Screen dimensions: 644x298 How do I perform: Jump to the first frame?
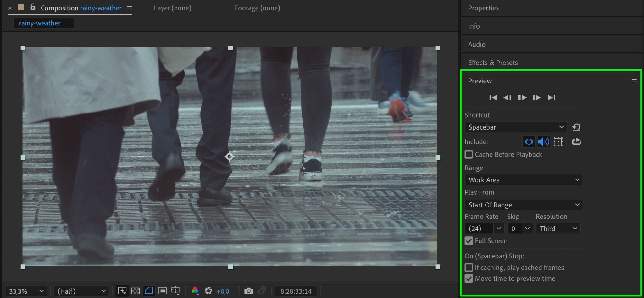tap(493, 98)
